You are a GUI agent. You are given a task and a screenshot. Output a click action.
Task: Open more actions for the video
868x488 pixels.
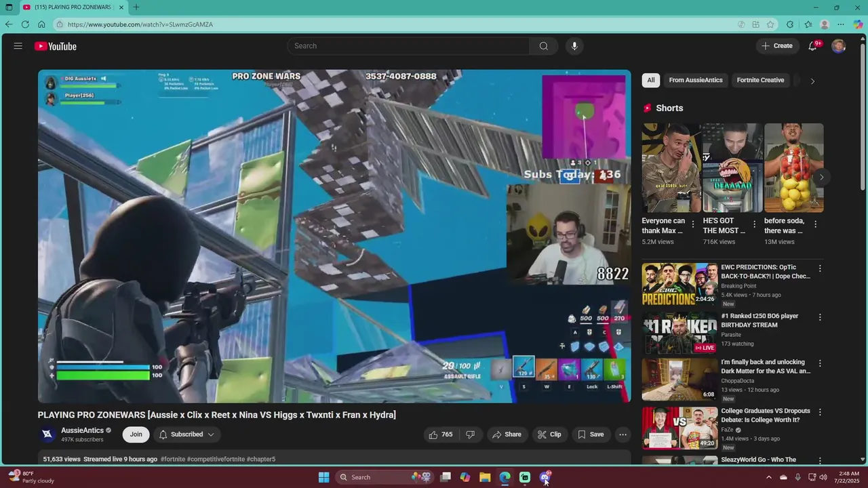point(623,434)
